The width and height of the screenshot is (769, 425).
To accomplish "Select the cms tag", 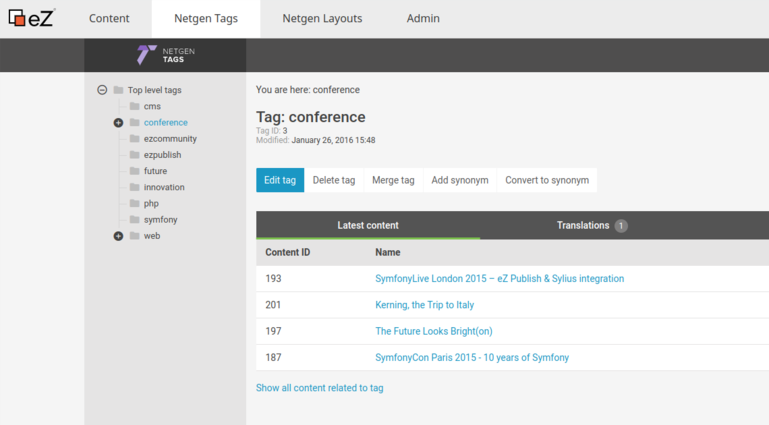I will [152, 106].
